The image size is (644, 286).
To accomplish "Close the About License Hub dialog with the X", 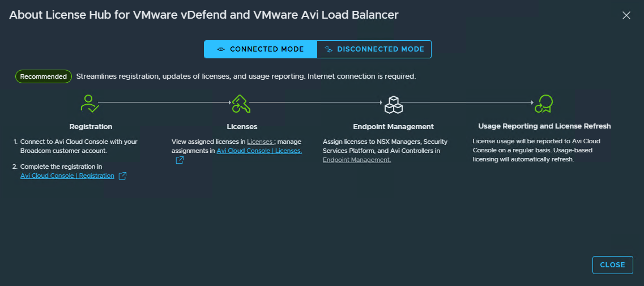I will 626,15.
